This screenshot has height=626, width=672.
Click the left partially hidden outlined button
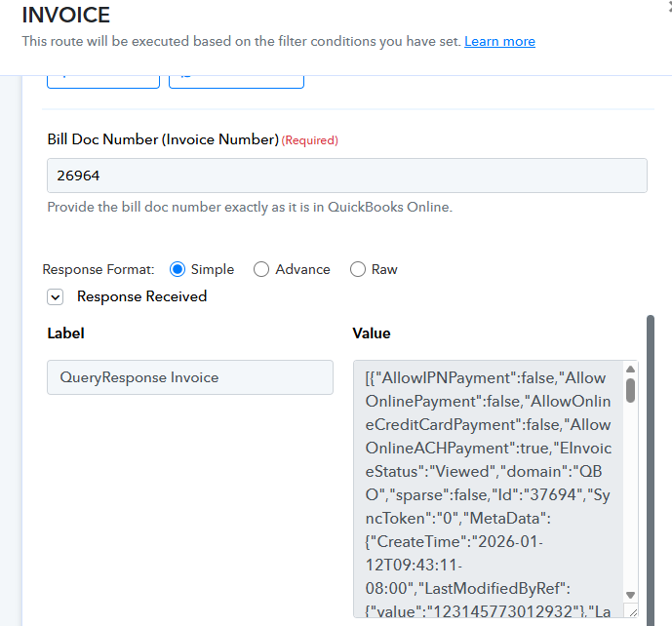pos(103,81)
